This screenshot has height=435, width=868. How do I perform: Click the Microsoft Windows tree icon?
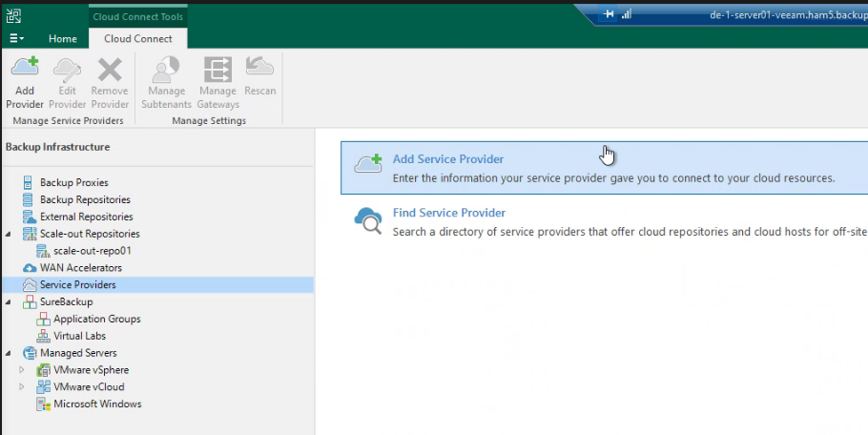coord(43,404)
